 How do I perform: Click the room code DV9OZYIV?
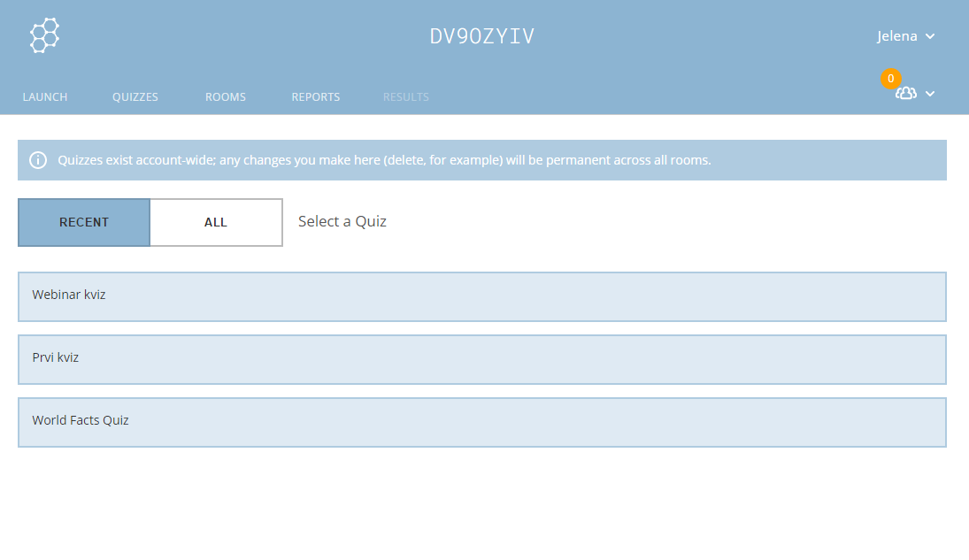tap(482, 36)
